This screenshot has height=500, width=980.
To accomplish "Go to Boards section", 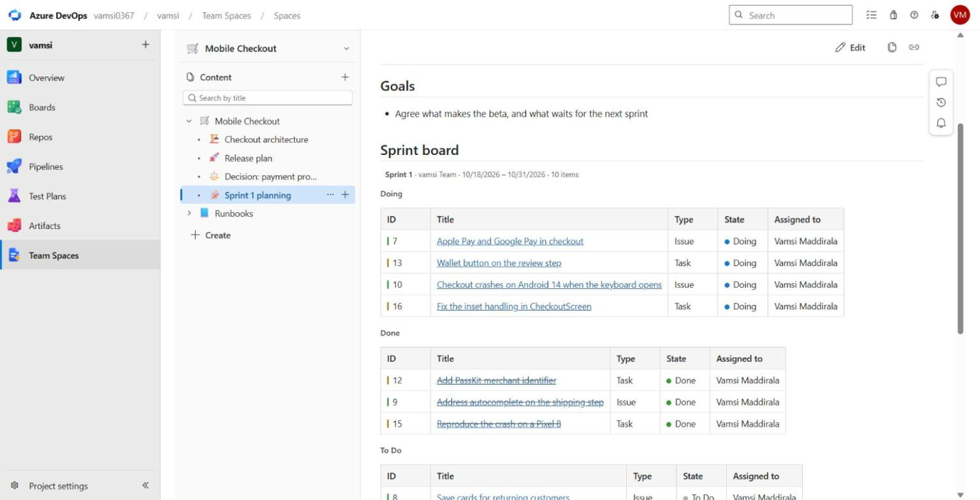I will click(x=42, y=107).
